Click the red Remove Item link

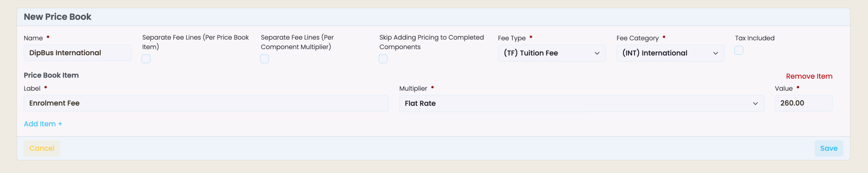point(809,76)
